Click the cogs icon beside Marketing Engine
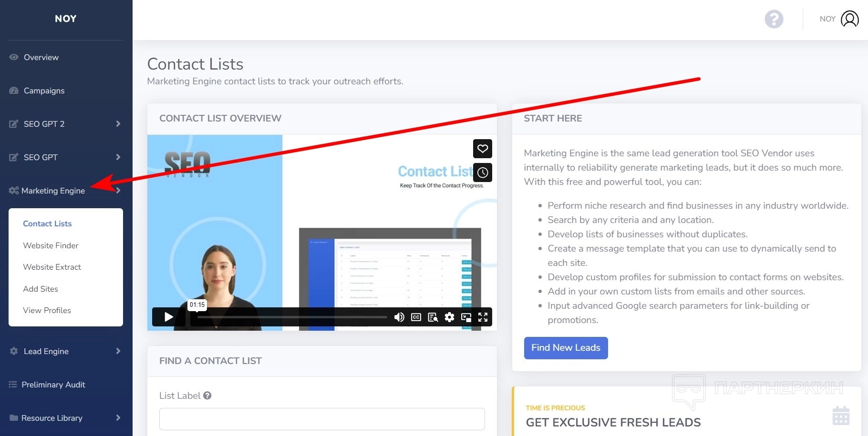 (x=14, y=191)
